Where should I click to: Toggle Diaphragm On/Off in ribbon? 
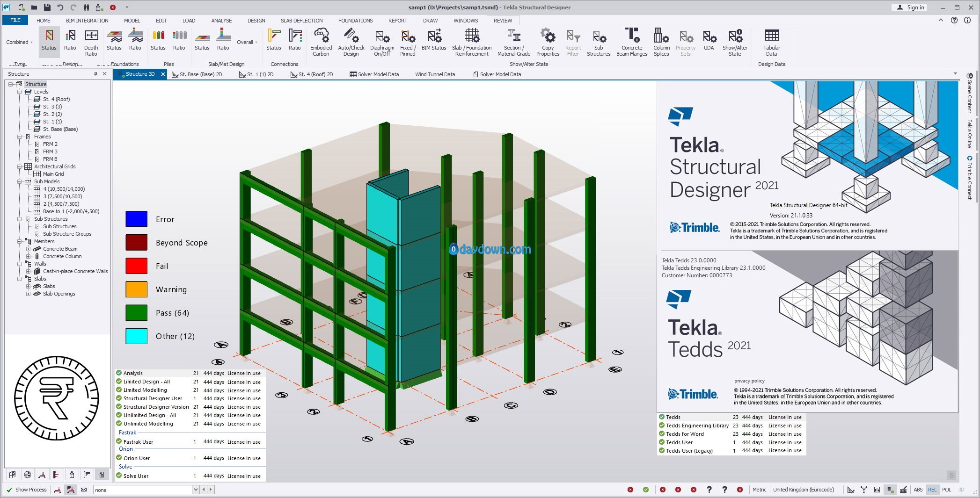tap(382, 42)
